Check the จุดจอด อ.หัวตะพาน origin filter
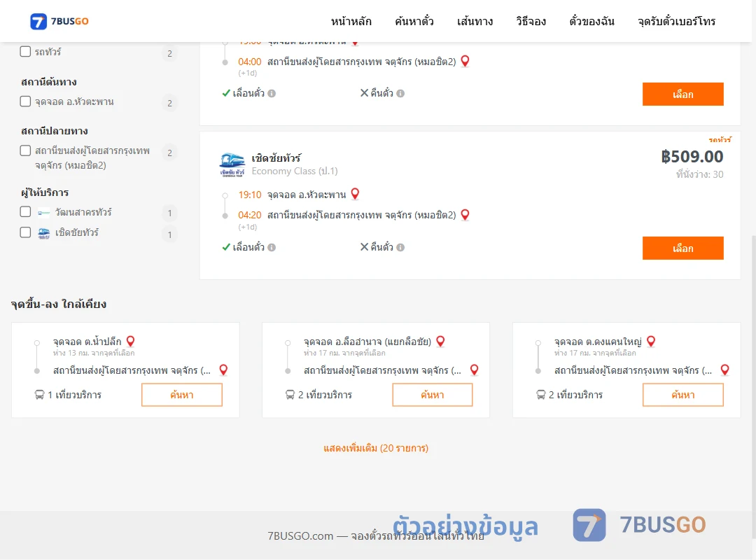 (x=26, y=101)
